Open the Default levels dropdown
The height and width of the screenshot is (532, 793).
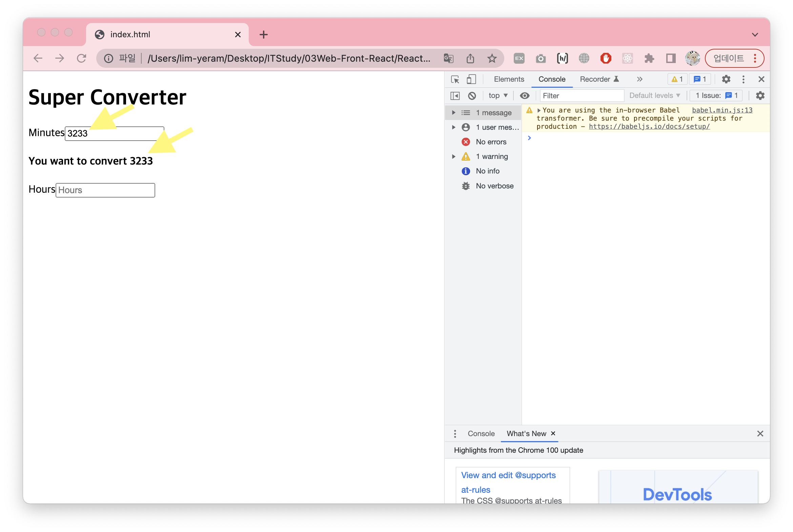(654, 96)
